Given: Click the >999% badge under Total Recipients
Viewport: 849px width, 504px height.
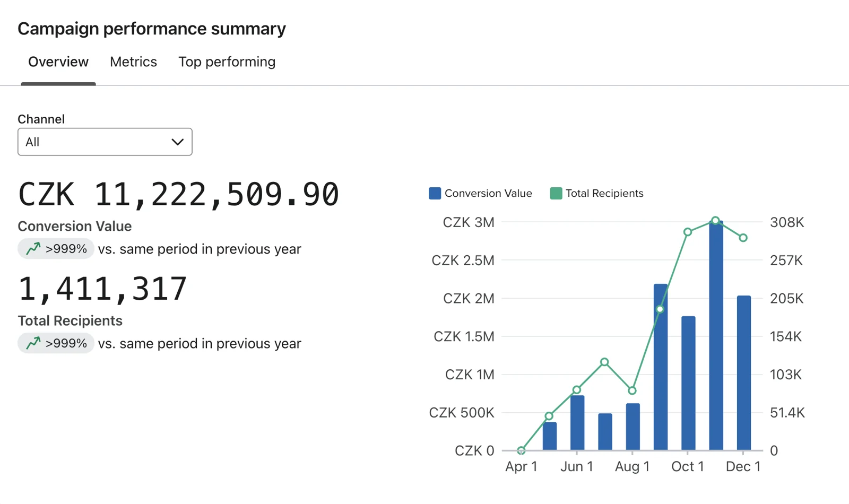Looking at the screenshot, I should [x=56, y=343].
